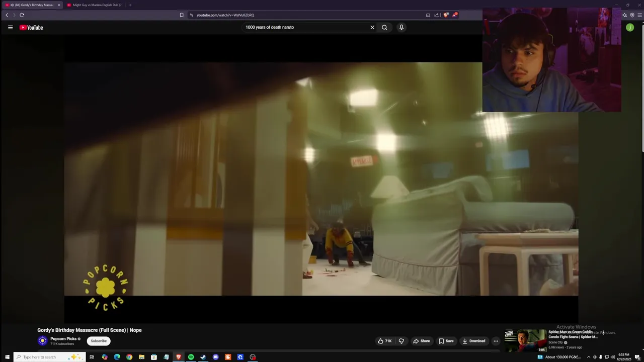Clear the search text with the X
This screenshot has width=644, height=362.
click(372, 28)
